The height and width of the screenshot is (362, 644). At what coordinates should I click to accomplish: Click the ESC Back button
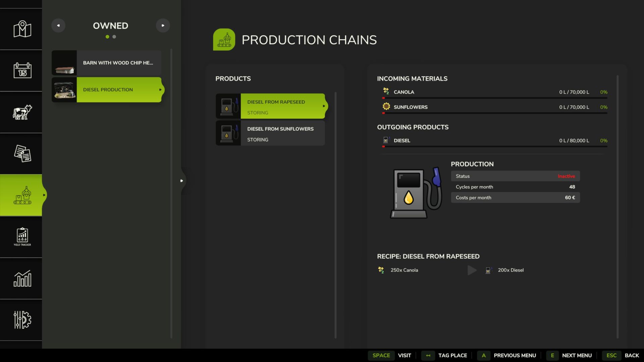[621, 355]
